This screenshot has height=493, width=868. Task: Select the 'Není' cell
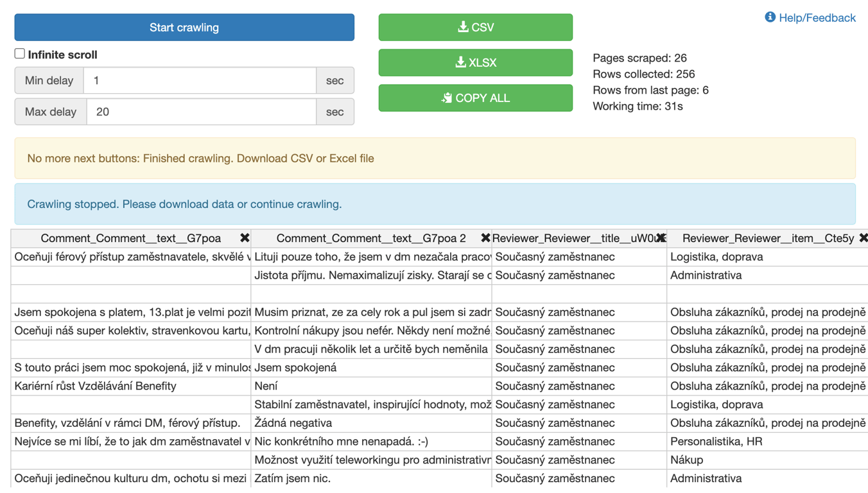point(371,386)
